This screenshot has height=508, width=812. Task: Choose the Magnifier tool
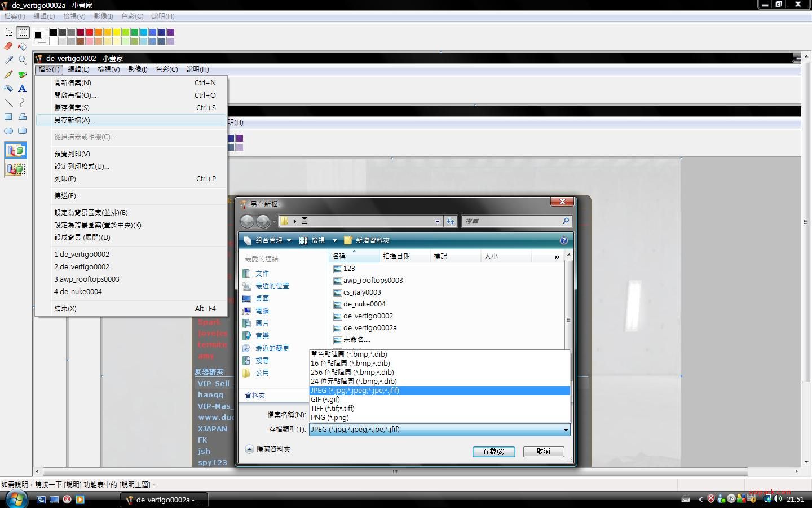[23, 60]
